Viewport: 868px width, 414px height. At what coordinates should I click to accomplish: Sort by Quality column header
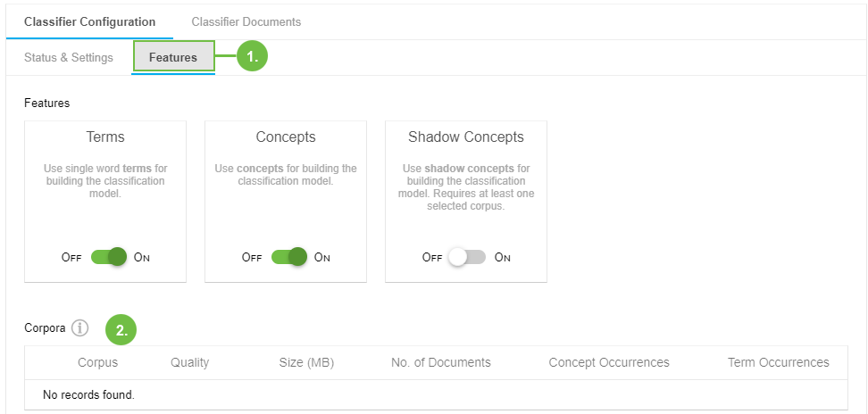(189, 362)
